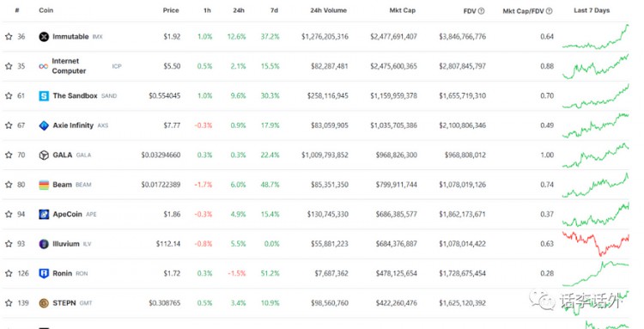Click the Internet Computer infinity logo
Viewport: 644px width, 329px height.
[x=44, y=66]
